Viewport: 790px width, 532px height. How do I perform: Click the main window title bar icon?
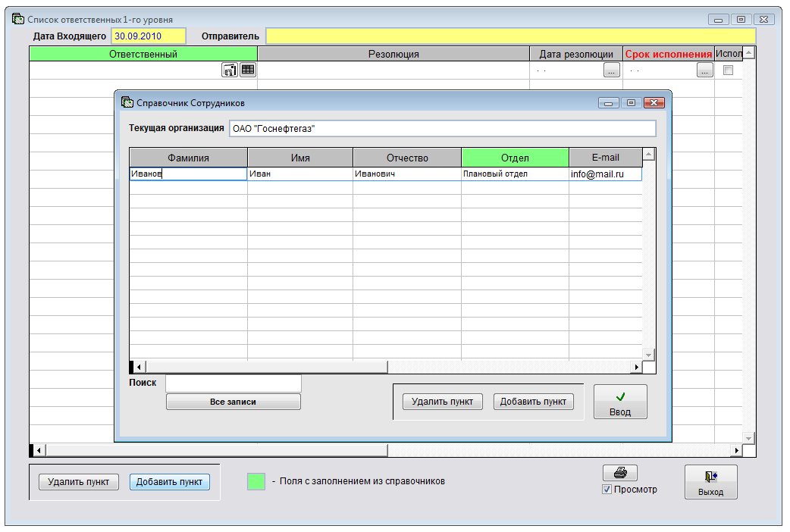[x=18, y=17]
